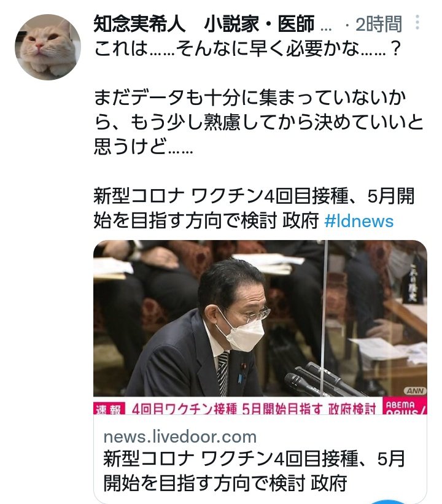Tap the microphones in the preview image
This screenshot has width=442, height=504.
point(318,379)
